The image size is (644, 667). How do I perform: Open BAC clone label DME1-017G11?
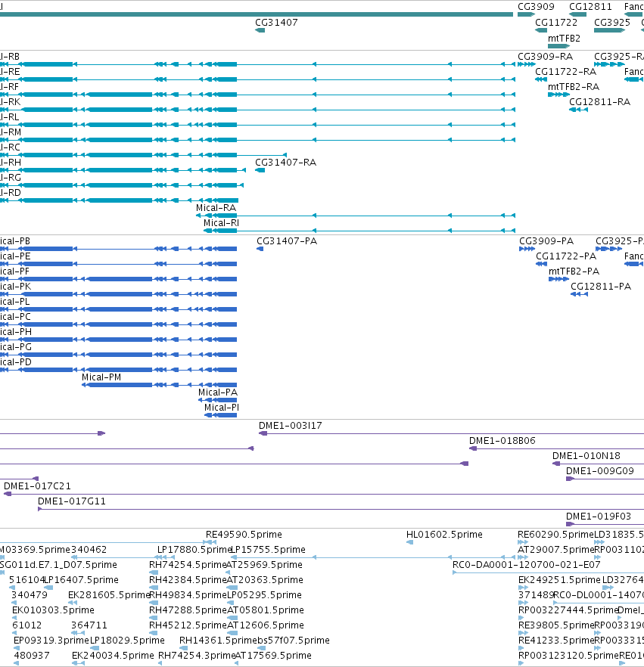[x=71, y=501]
